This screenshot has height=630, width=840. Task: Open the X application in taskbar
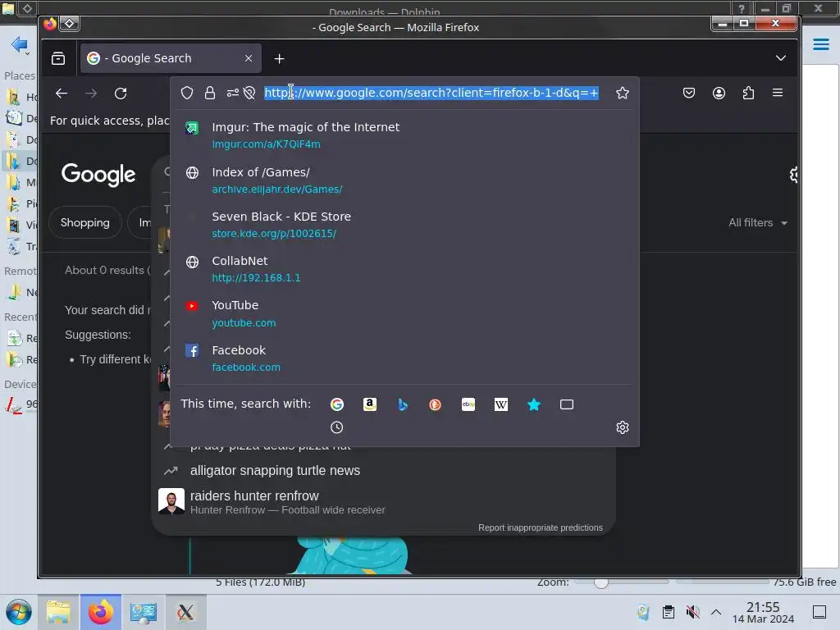coord(185,612)
